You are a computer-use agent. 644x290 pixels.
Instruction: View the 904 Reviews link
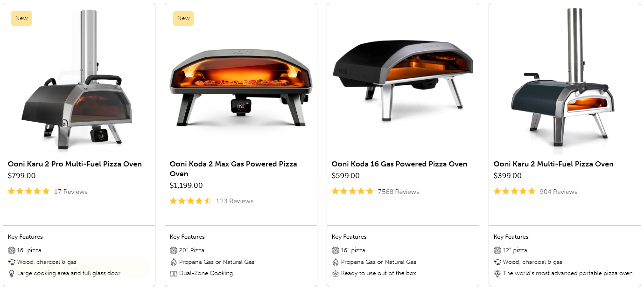pos(559,192)
